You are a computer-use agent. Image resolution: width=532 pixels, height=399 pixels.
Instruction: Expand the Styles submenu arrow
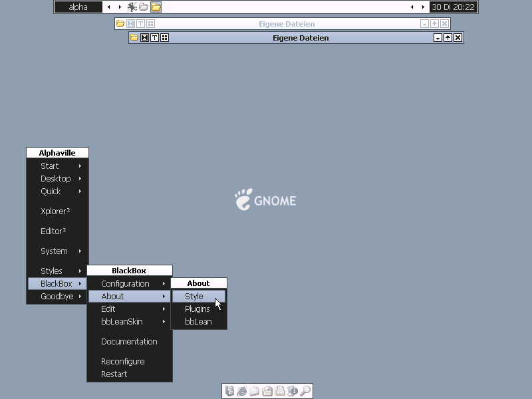click(80, 271)
